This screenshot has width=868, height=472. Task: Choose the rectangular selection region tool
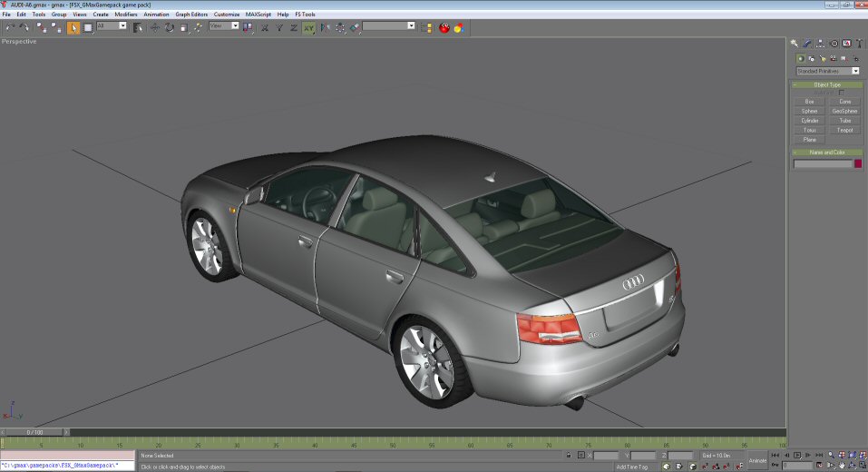click(x=88, y=28)
